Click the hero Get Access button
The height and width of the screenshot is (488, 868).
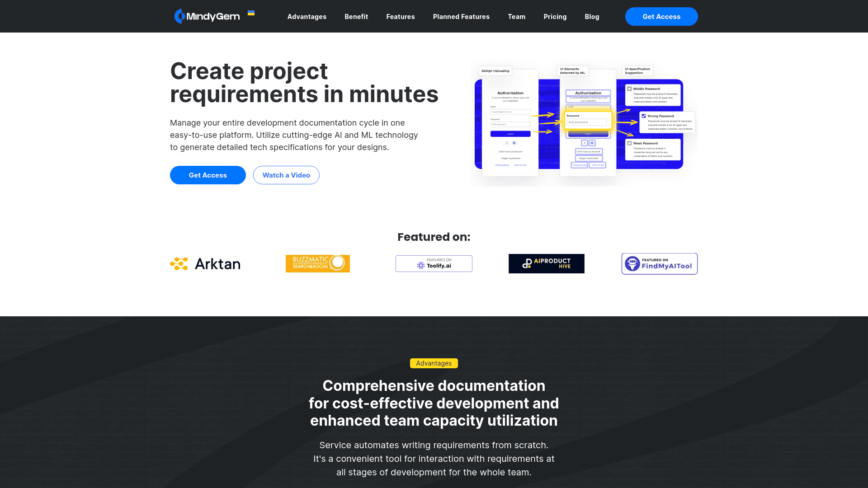click(x=208, y=175)
